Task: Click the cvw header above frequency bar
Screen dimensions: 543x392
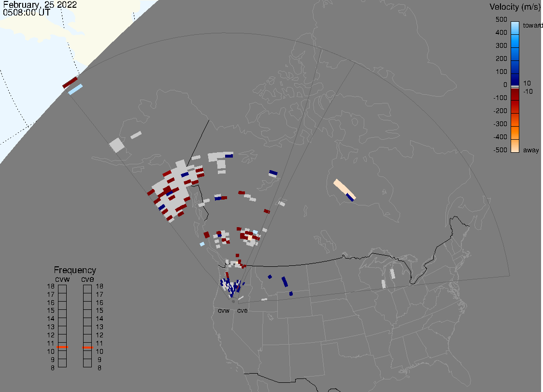Action: 62,279
